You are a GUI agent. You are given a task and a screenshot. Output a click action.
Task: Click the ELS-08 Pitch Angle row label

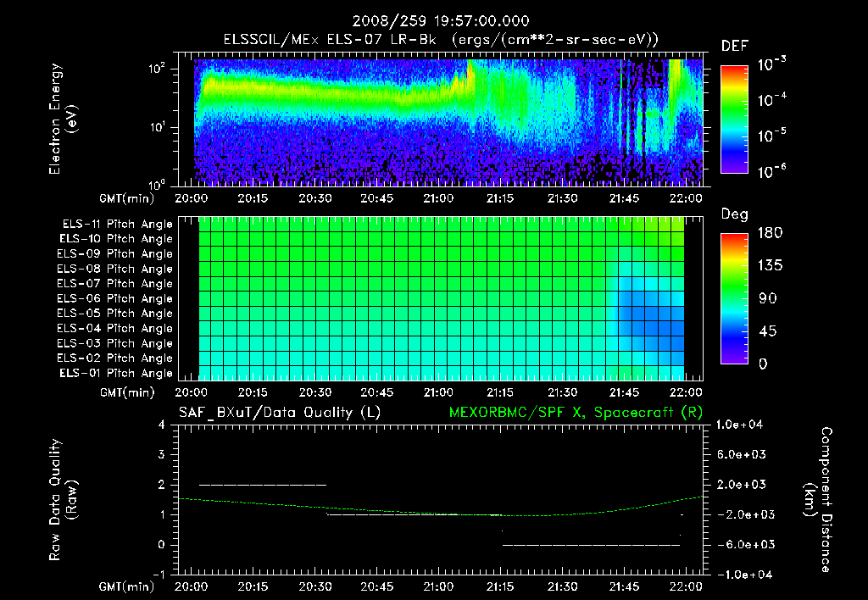[115, 269]
